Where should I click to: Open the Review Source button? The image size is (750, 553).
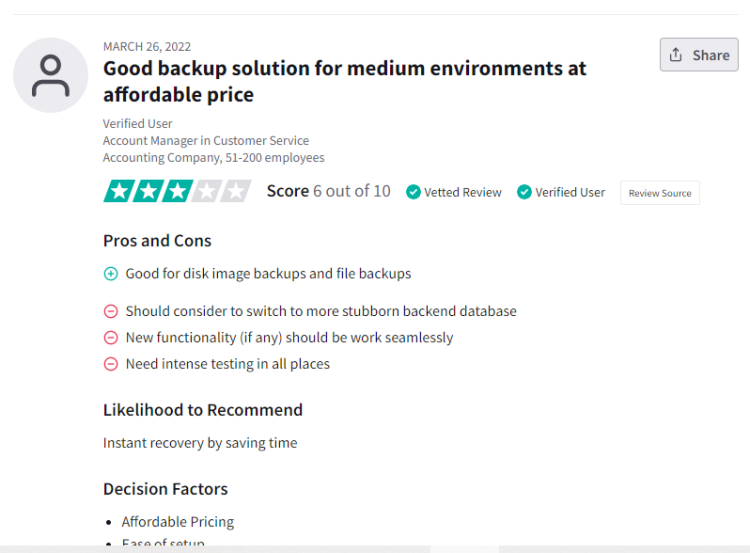tap(660, 193)
